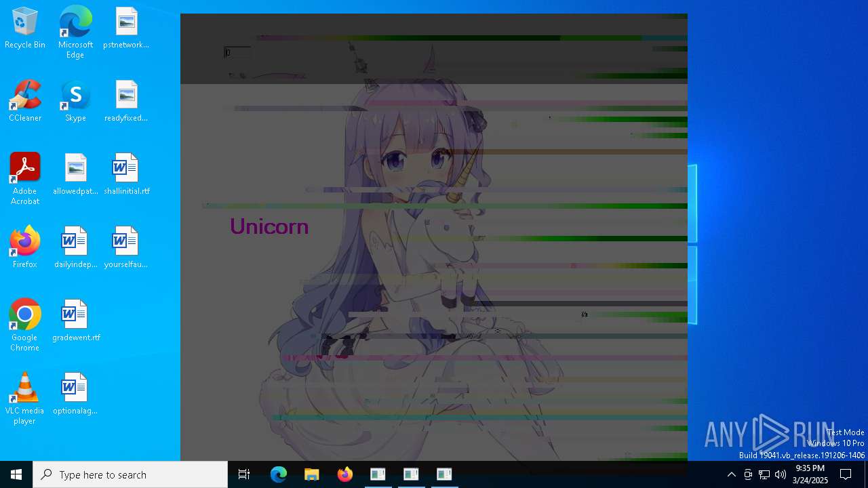This screenshot has width=868, height=488.
Task: Switch to the running app button beside taskbar Firefox
Action: point(378,474)
